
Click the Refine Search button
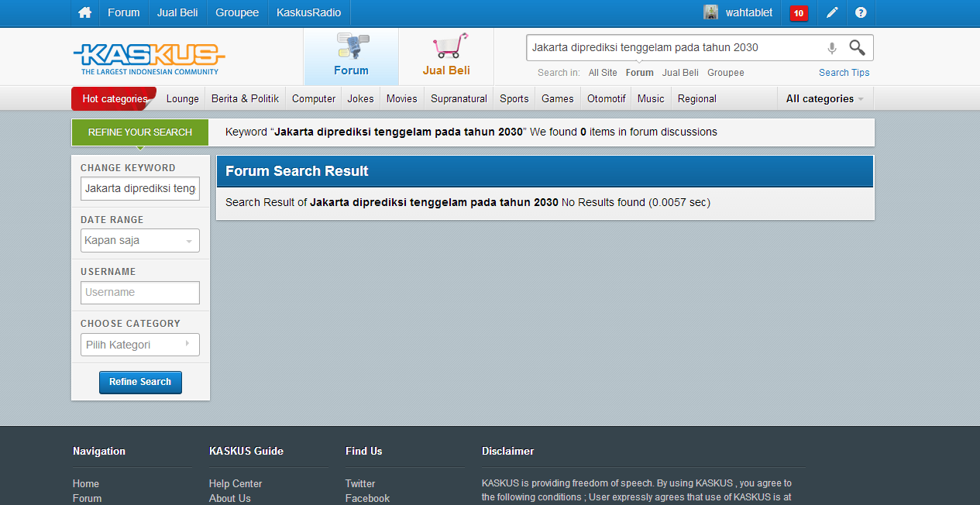(140, 382)
